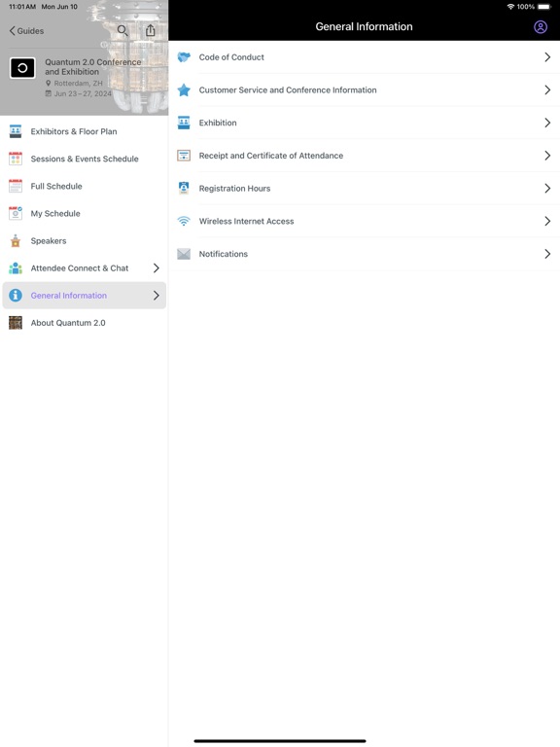Tap the battery indicator in status bar
Viewport: 560px width, 747px height.
coord(544,7)
